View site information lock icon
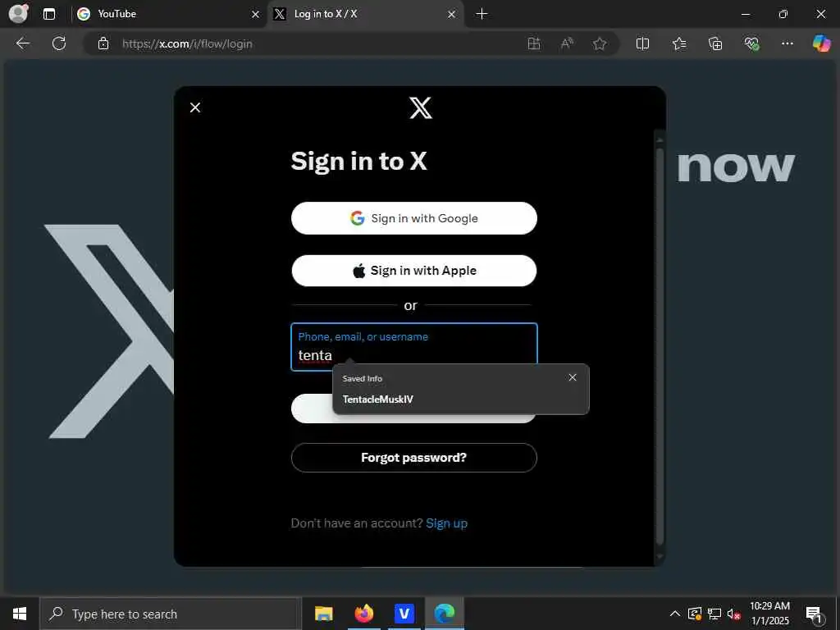This screenshot has width=840, height=630. click(x=103, y=43)
